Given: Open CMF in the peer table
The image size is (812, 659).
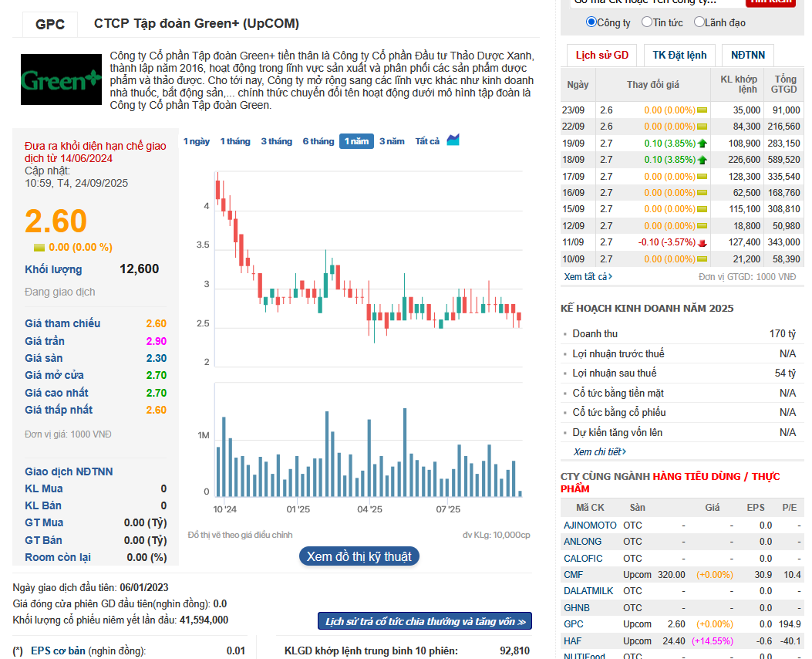Looking at the screenshot, I should (x=573, y=575).
